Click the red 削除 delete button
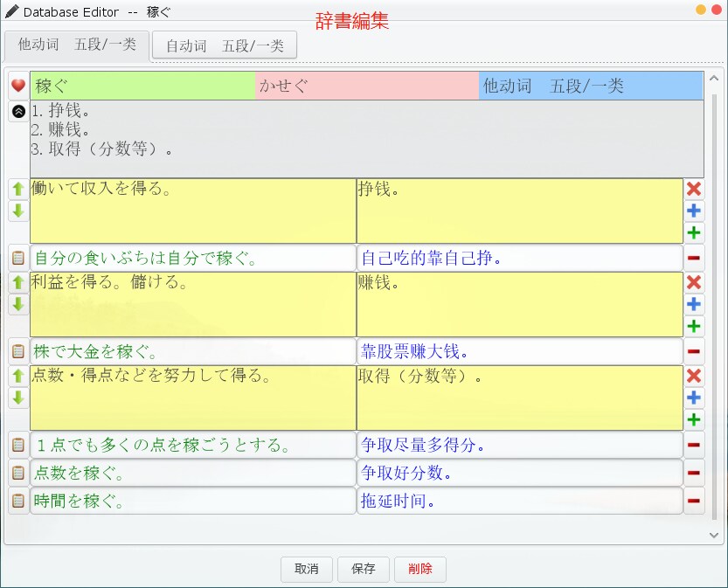 (x=420, y=569)
